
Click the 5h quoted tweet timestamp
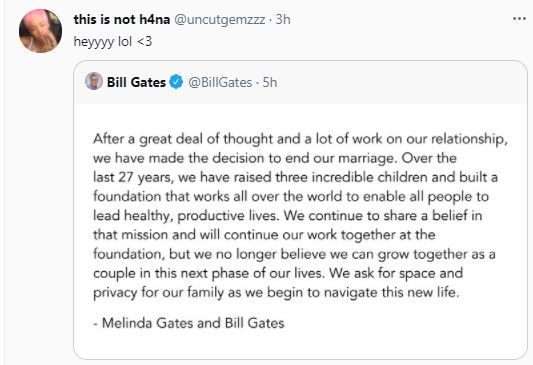click(x=270, y=82)
